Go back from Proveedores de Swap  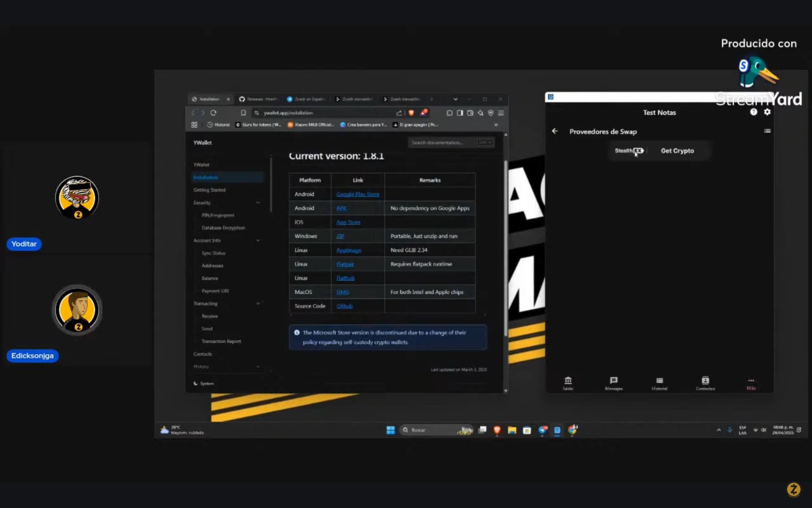(555, 131)
